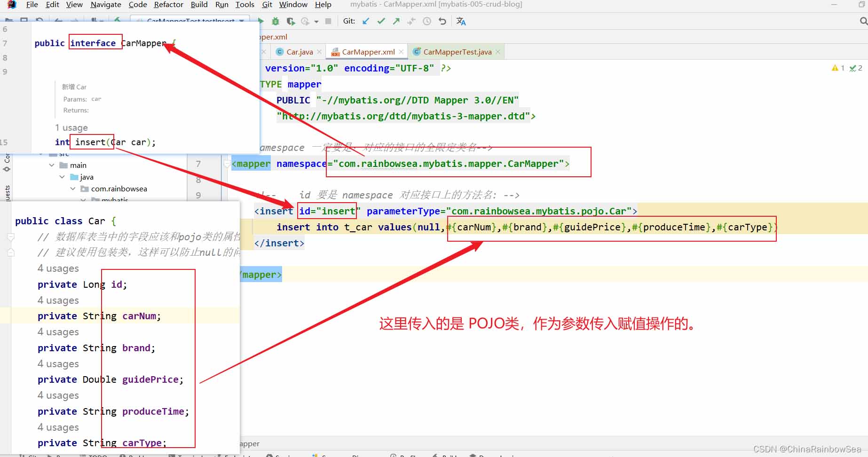Click insert method in CarMapper interface
This screenshot has height=457, width=868.
click(91, 142)
